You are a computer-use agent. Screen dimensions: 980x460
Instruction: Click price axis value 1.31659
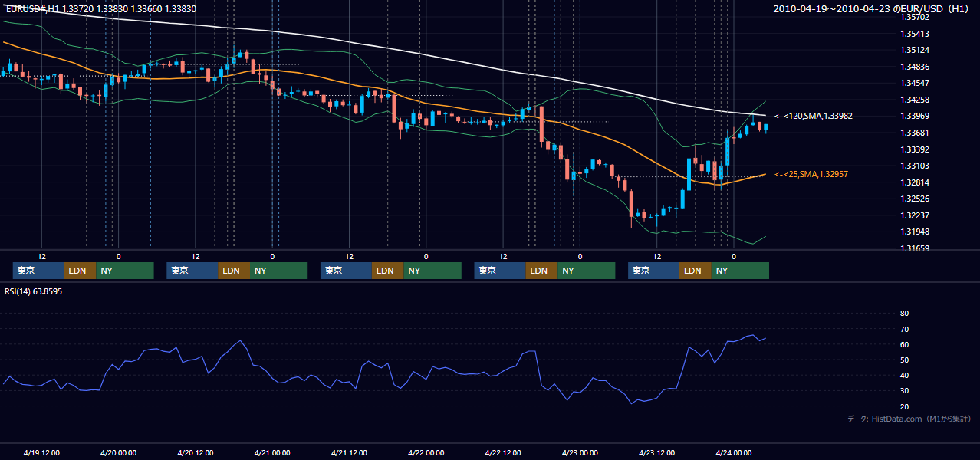[x=914, y=249]
